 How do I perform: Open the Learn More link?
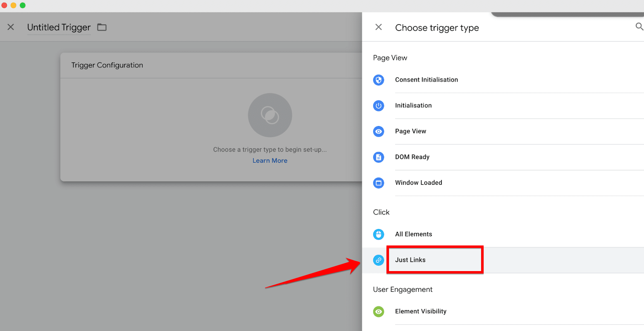[x=270, y=161]
